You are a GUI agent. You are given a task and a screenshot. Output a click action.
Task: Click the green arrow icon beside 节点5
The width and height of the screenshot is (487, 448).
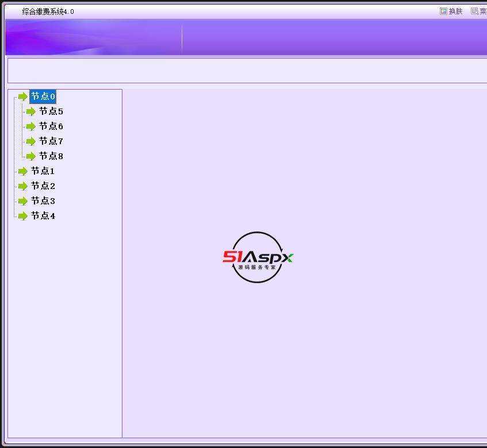[31, 111]
